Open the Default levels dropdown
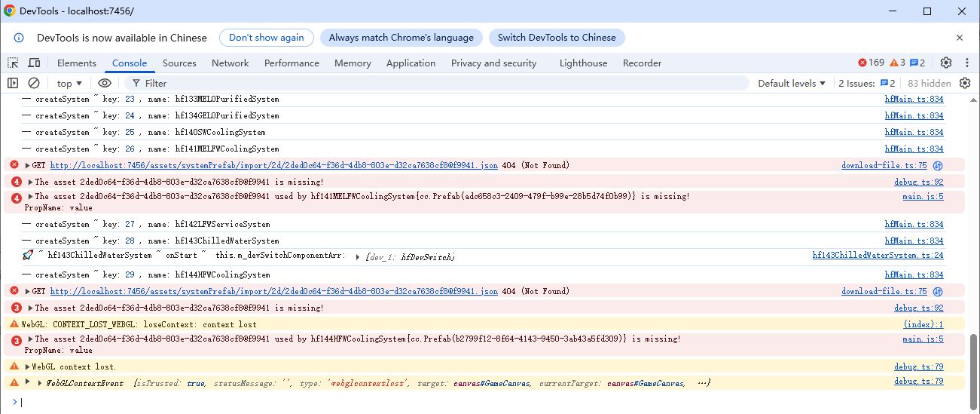 [792, 83]
